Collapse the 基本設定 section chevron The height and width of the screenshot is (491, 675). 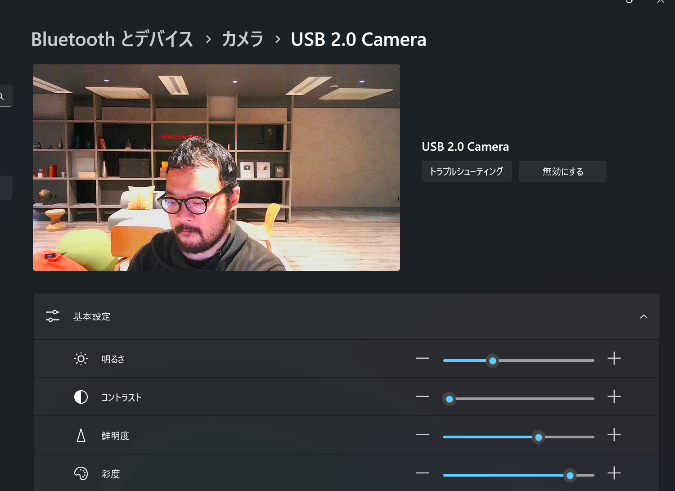643,316
